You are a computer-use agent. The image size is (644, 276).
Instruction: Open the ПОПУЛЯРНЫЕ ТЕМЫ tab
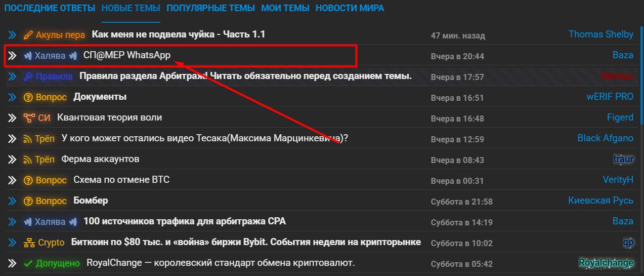tap(211, 8)
